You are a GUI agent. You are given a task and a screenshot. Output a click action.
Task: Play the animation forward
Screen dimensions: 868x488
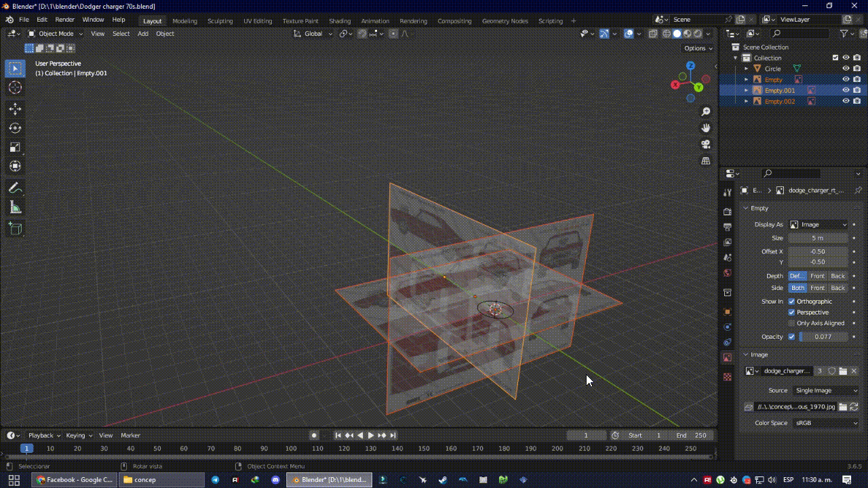coord(370,435)
